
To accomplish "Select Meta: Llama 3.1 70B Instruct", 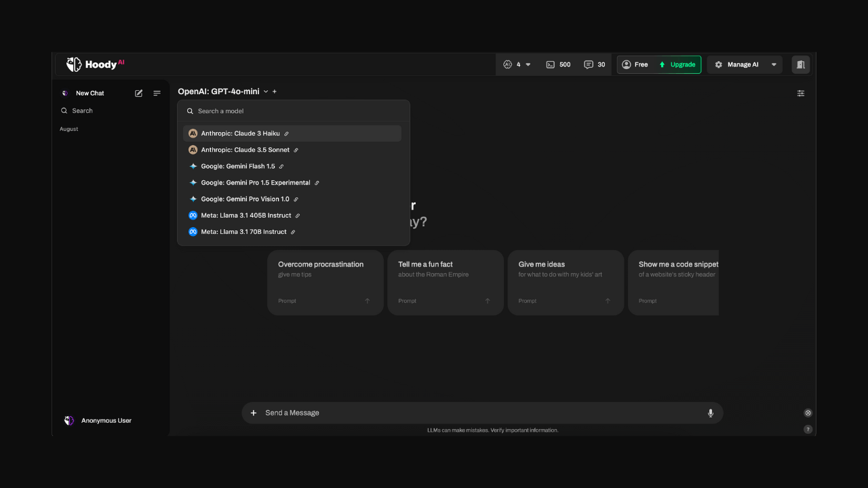I will 292,232.
